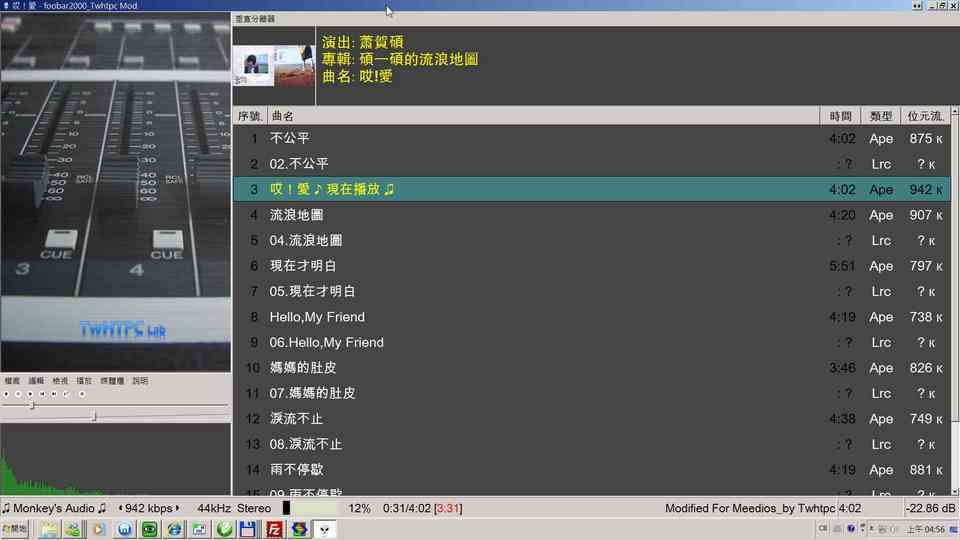Click the playback progress bar in status bar
Viewport: 960px width, 540px height.
(310, 508)
